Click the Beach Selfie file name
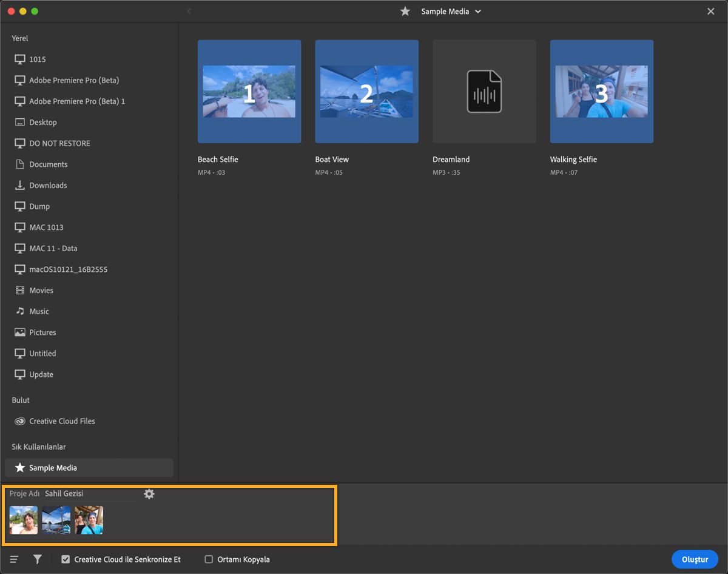This screenshot has width=728, height=574. pos(218,160)
